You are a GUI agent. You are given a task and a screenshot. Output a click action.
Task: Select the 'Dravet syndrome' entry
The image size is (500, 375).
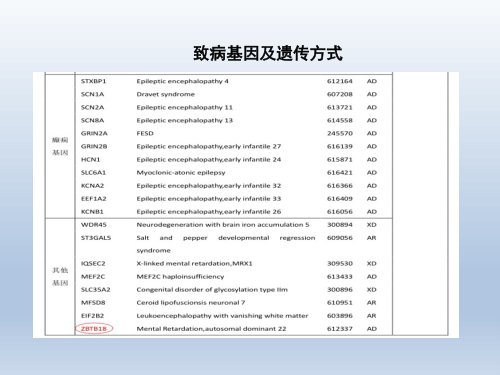point(165,94)
